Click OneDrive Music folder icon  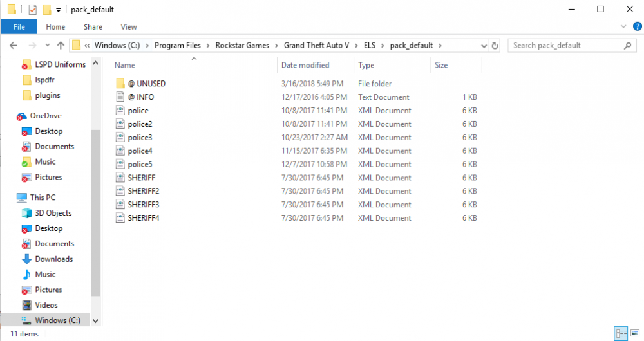click(26, 162)
